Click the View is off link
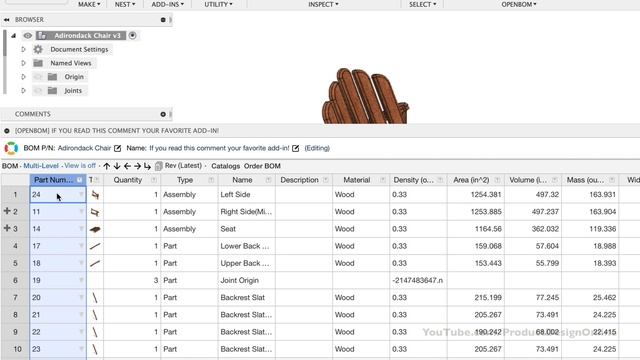 point(80,166)
